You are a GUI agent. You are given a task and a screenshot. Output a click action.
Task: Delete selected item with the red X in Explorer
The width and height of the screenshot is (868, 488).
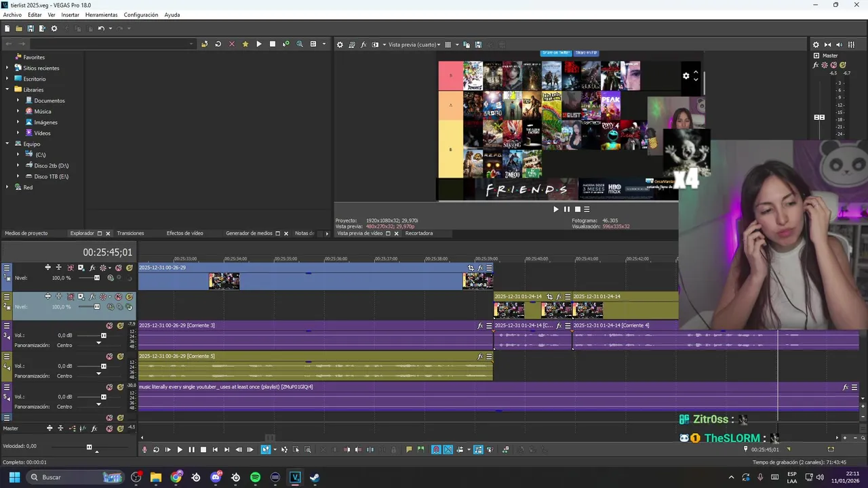[x=231, y=44]
